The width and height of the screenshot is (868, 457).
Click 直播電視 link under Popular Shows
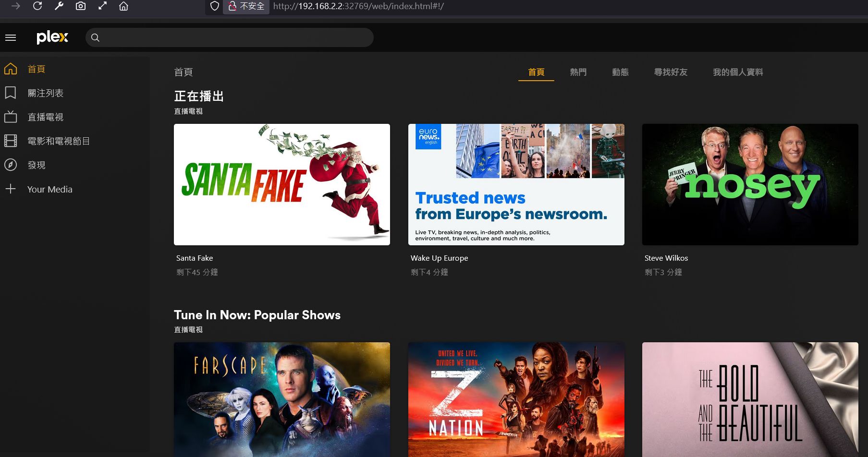(x=188, y=330)
